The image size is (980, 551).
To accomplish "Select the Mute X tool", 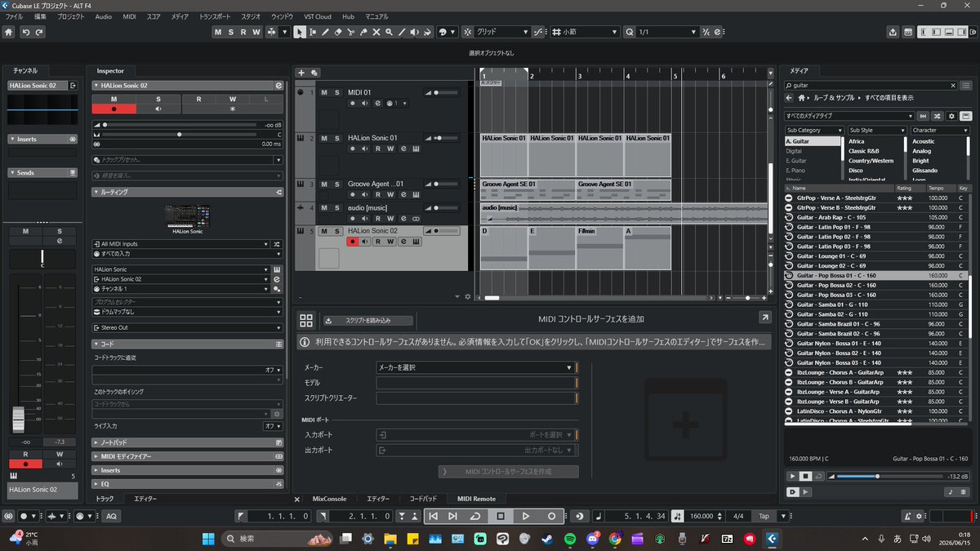I will click(x=376, y=32).
